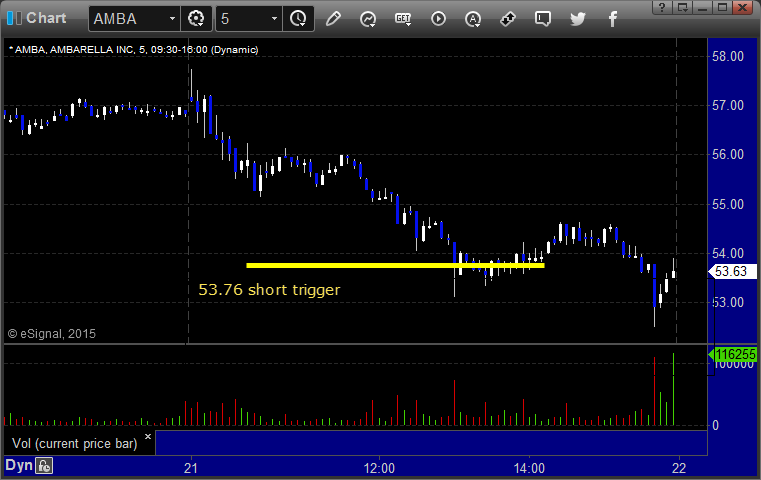Click the Dyn label at bottom left
Viewport: 761px width, 480px height.
coord(19,465)
